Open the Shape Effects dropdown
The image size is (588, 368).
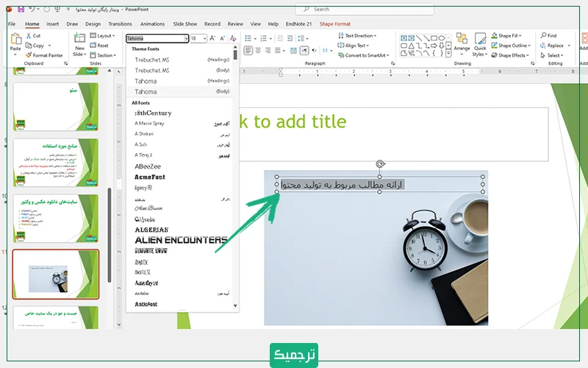point(510,55)
